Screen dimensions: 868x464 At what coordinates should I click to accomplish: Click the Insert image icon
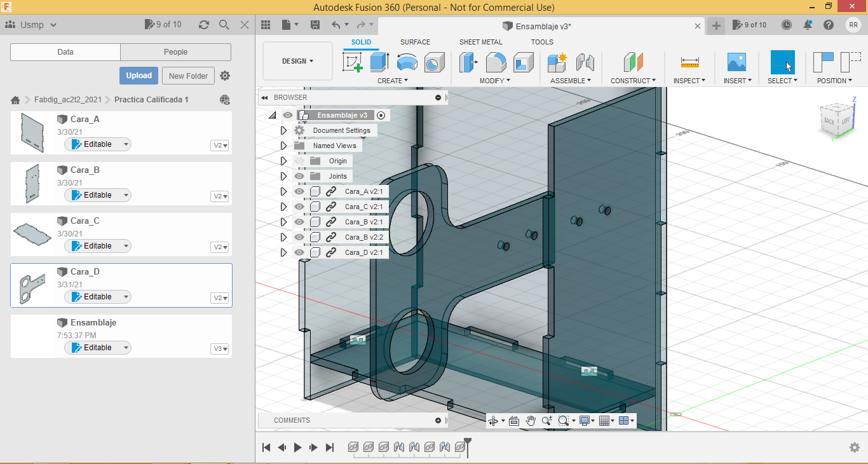pyautogui.click(x=736, y=62)
